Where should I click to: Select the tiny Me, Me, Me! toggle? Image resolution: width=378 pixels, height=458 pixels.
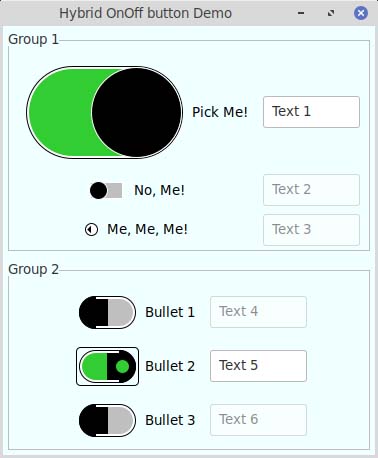[91, 229]
